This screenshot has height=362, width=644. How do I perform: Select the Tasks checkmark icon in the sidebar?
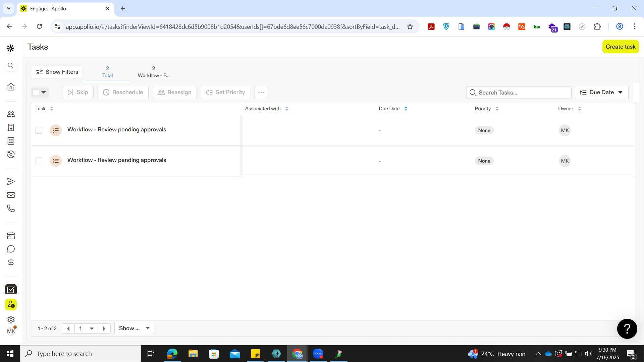11,289
